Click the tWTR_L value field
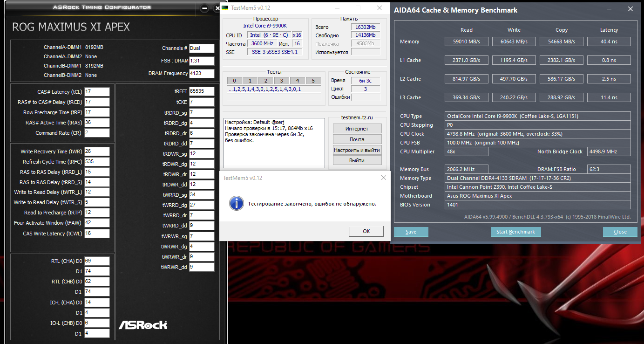The image size is (644, 344). pyautogui.click(x=97, y=192)
